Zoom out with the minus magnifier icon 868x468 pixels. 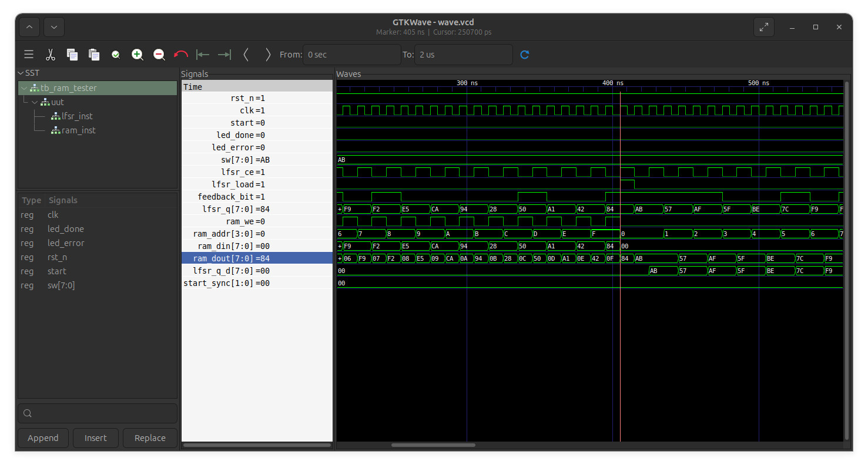[159, 55]
